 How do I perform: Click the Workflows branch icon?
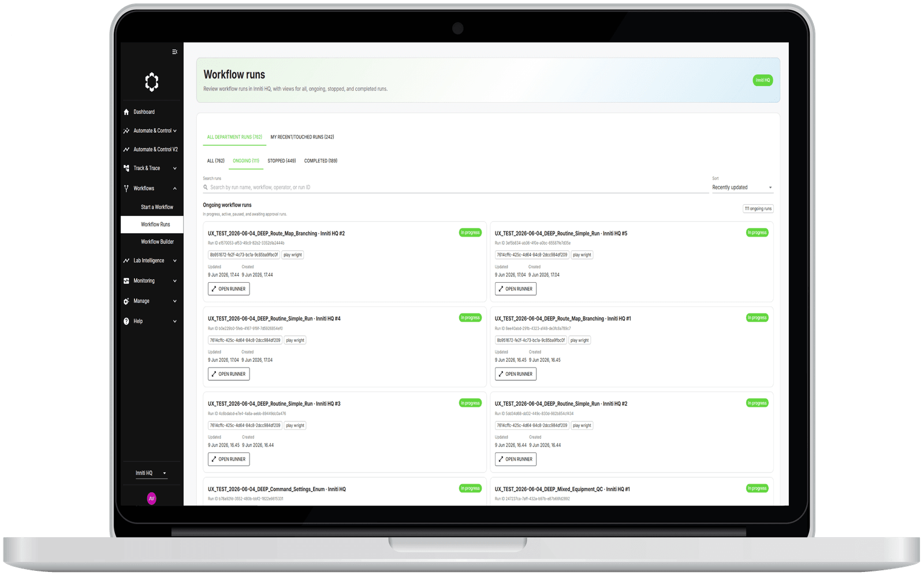pyautogui.click(x=126, y=189)
